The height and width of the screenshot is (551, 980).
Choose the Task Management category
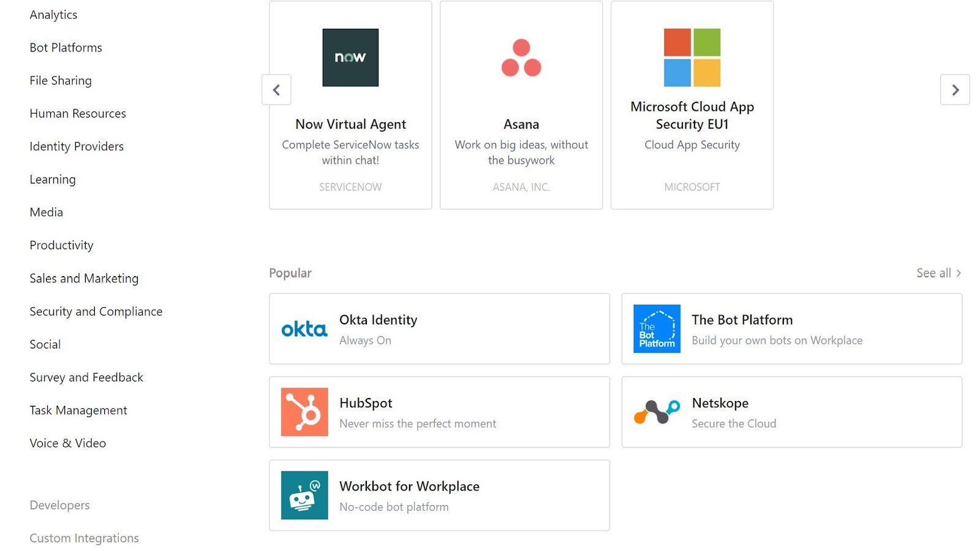click(x=78, y=410)
